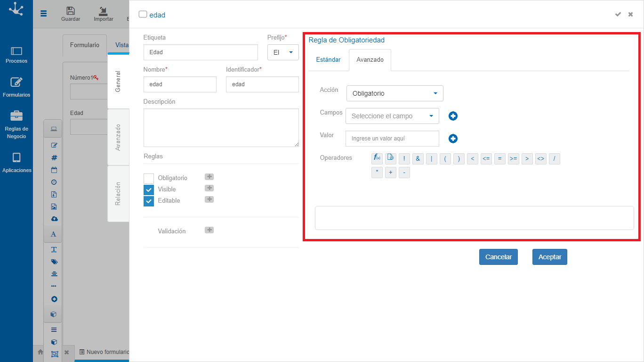Insert the <= operator
Viewport: 644px width, 362px height.
click(486, 159)
